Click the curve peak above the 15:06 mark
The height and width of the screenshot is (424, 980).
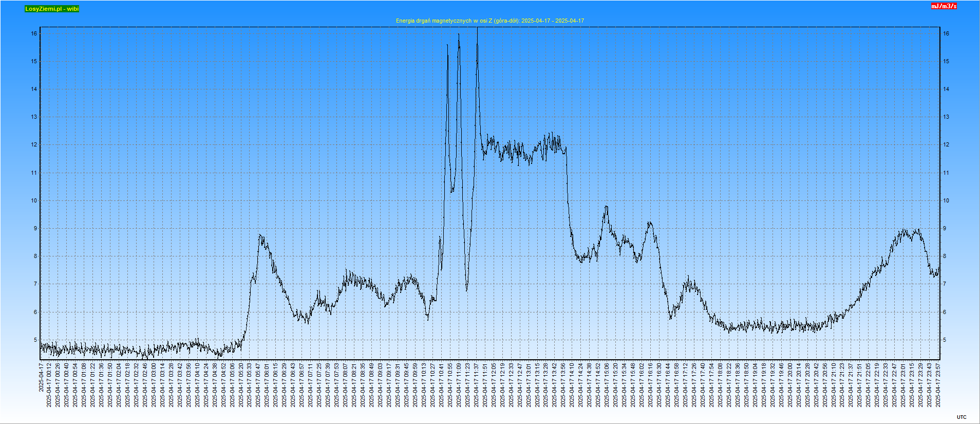coord(606,207)
